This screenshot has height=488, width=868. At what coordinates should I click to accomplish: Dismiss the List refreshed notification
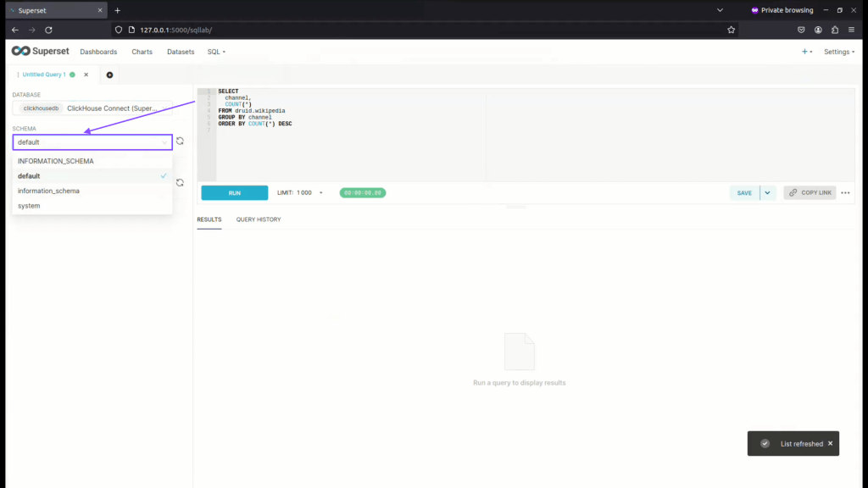pos(830,443)
